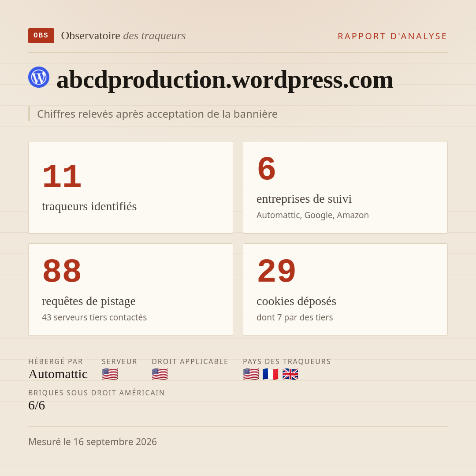Click the Rapport d'analyse label
The image size is (476, 476).
[x=393, y=36]
